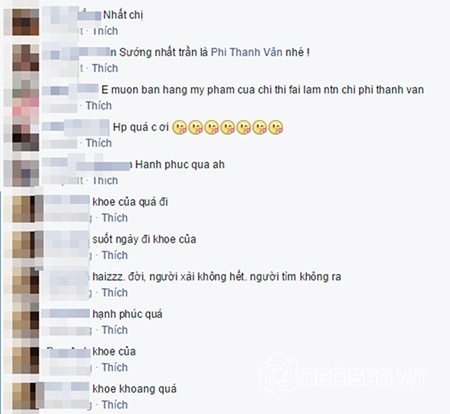Open avatar beside 'Sướng nhất trần' comment
Image resolution: width=450 pixels, height=414 pixels.
coord(26,58)
